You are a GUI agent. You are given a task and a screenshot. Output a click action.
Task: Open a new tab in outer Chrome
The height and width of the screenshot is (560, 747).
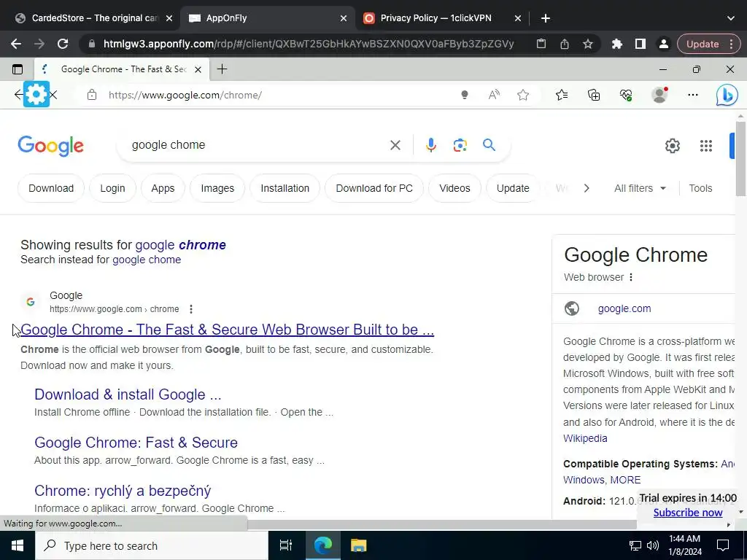[546, 18]
